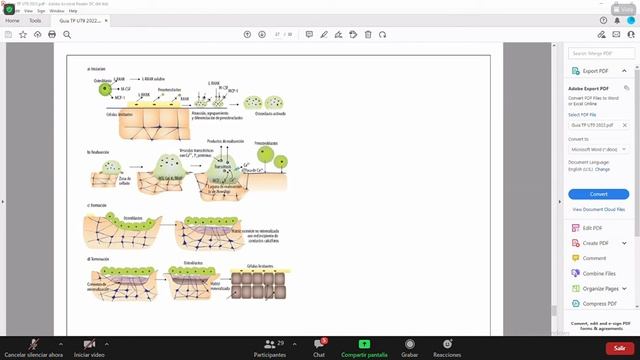Open the Participantes panel
This screenshot has height=360, width=640.
[x=270, y=348]
